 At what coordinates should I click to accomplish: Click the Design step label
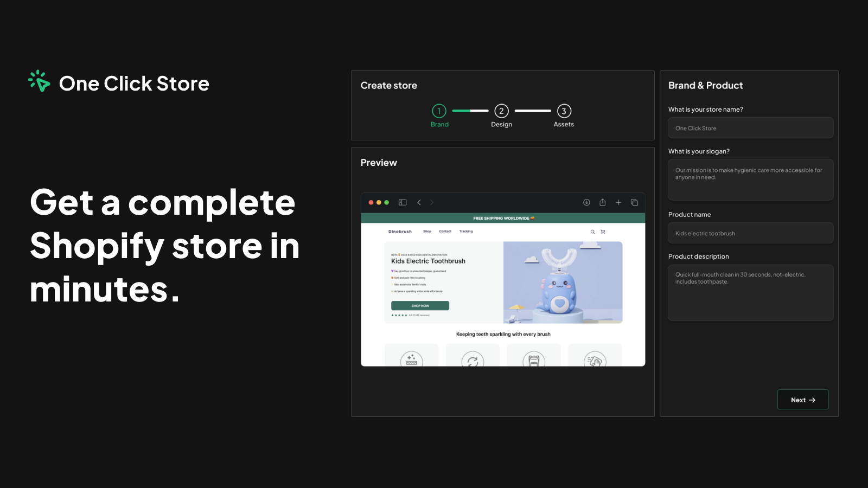click(x=501, y=124)
